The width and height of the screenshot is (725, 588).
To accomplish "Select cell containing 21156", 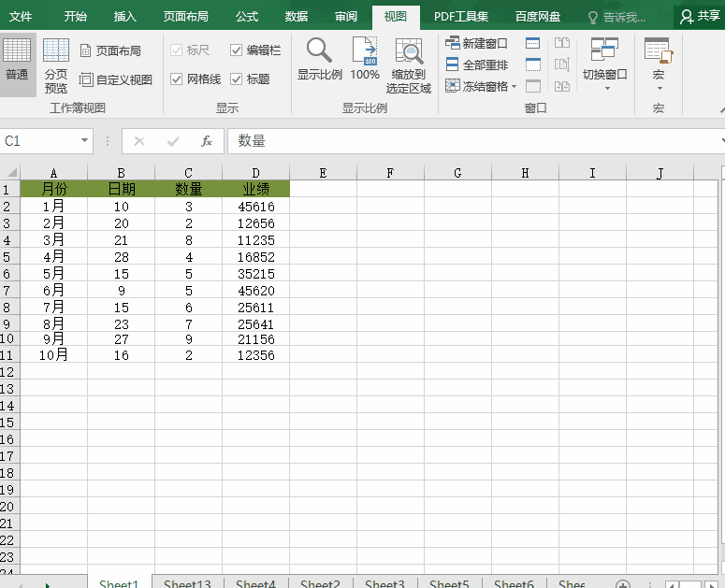I will click(x=255, y=339).
